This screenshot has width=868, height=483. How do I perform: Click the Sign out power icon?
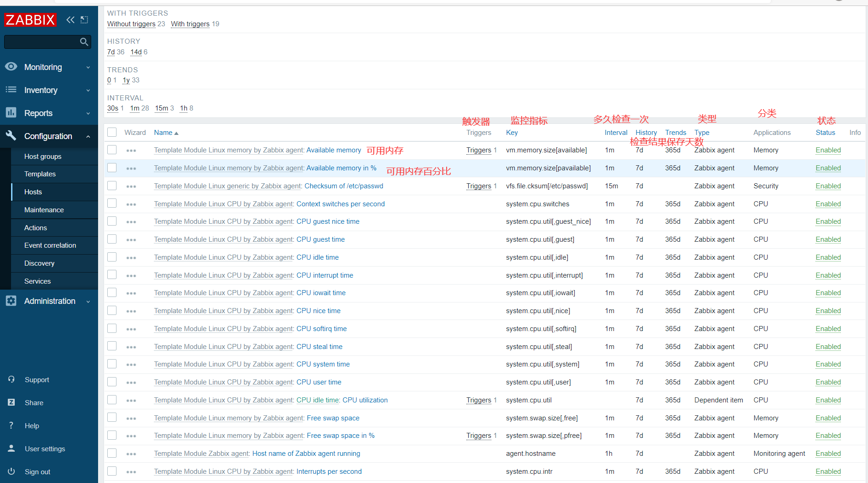click(12, 471)
